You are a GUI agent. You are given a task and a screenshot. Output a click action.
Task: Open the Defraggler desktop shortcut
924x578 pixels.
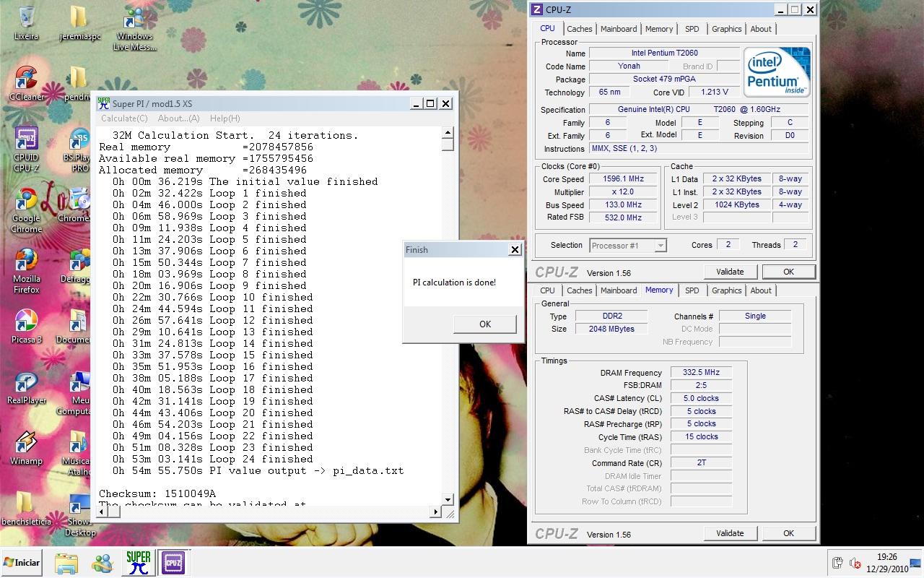click(x=75, y=265)
